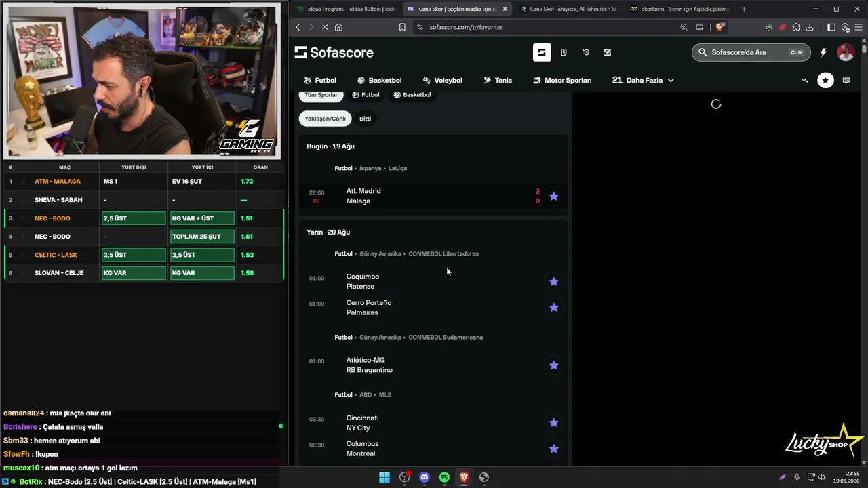Screen dimensions: 868x488
Task: Close the active Canlı Skor browser tab
Action: pos(505,9)
